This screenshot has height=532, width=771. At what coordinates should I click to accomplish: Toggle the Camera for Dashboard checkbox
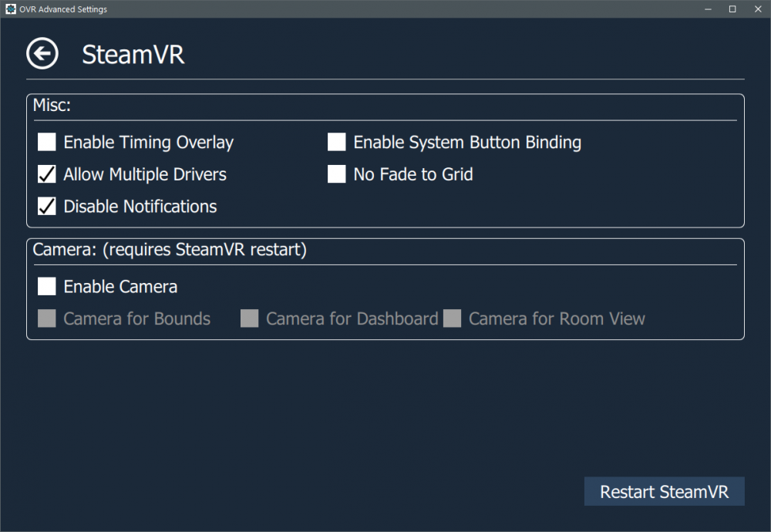[x=249, y=318]
